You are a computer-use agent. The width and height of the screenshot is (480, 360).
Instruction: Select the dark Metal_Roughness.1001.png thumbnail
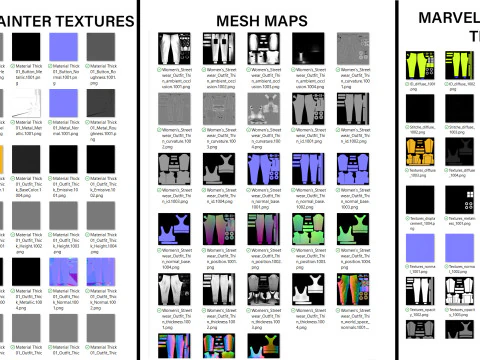[x=101, y=103]
